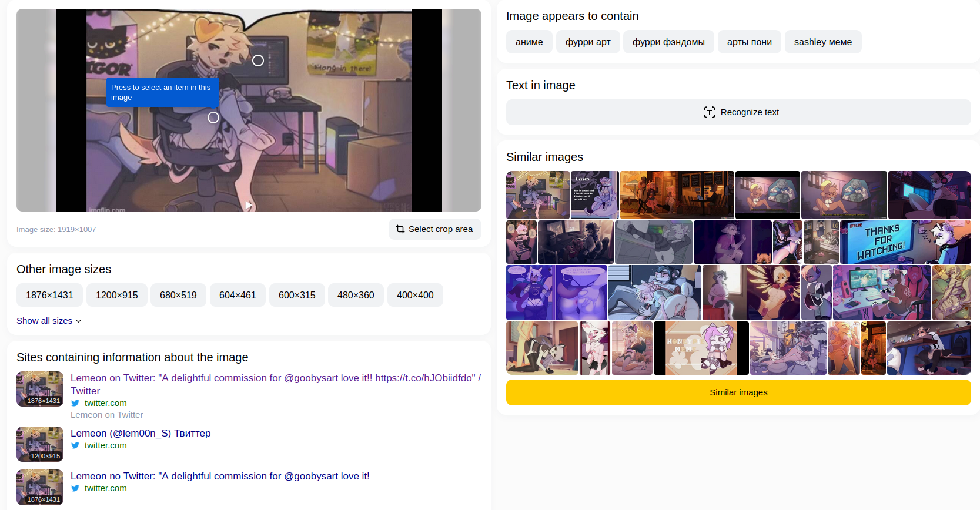Click the Recognize text button
980x510 pixels.
tap(738, 112)
